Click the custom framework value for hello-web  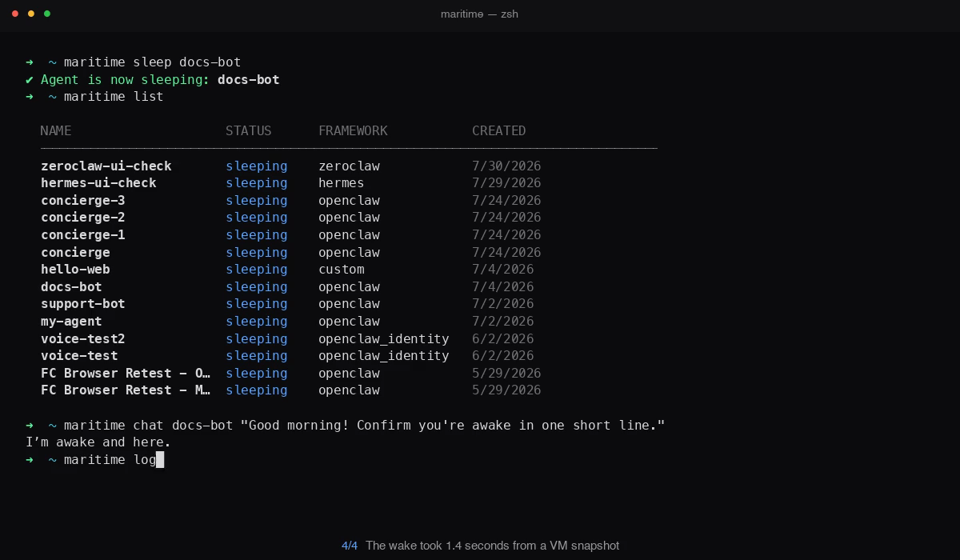click(x=341, y=269)
